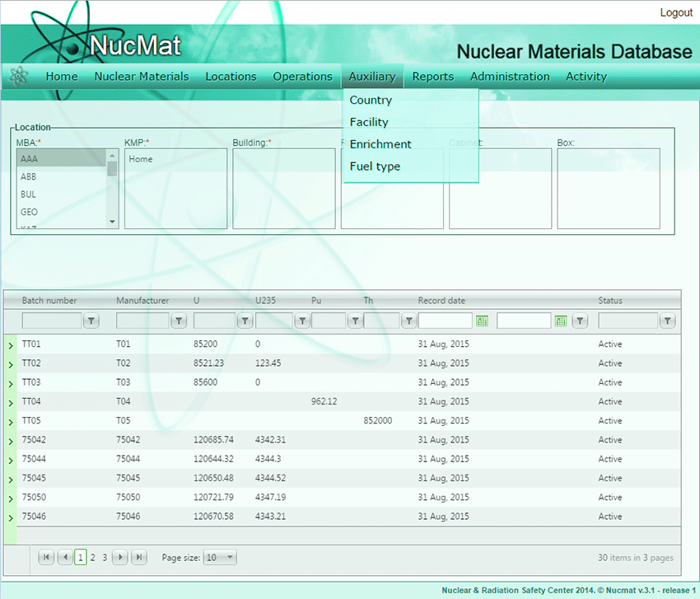Open the first Record date calendar picker
The height and width of the screenshot is (599, 700).
point(482,321)
